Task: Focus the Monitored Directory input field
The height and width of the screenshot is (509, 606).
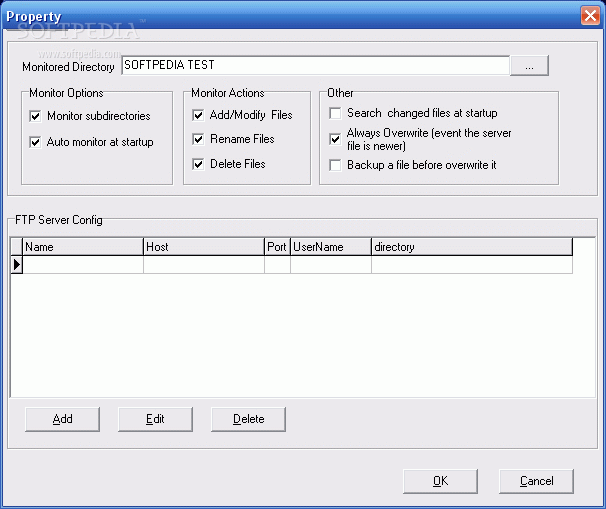Action: click(x=315, y=65)
